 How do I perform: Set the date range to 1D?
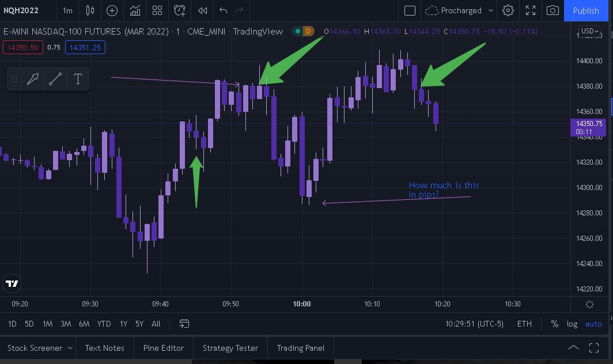coord(12,324)
